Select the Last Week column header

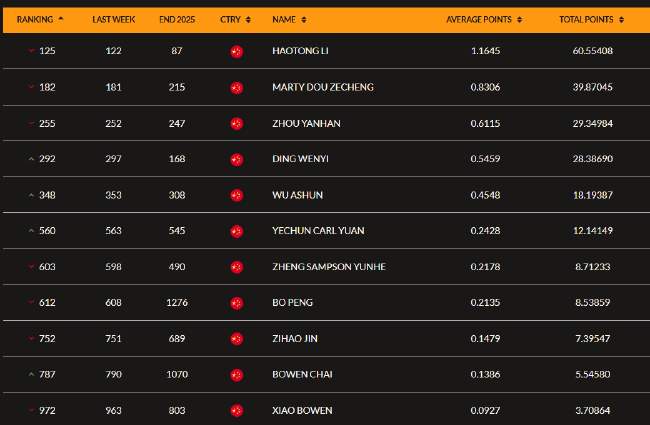pos(114,19)
